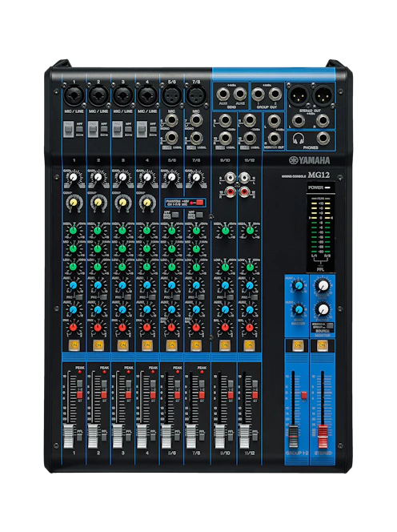Click the red PAN knob on channel 3

122,328
